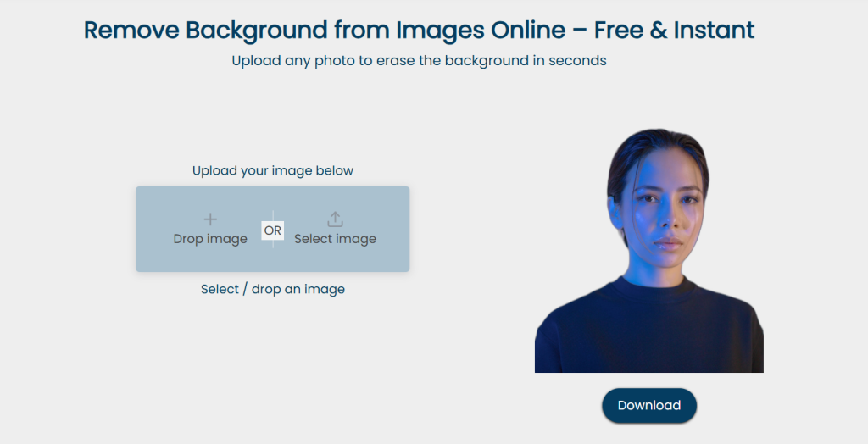The width and height of the screenshot is (868, 444).
Task: Click the upload arrow icon above Select image
Action: pyautogui.click(x=335, y=219)
